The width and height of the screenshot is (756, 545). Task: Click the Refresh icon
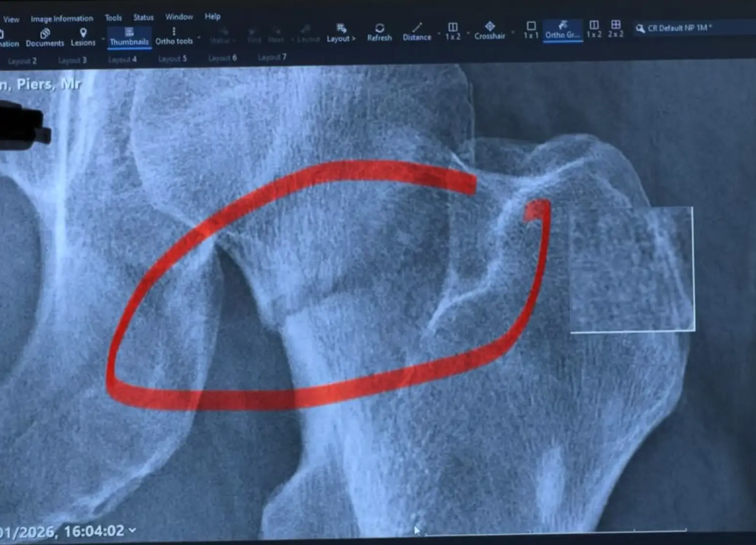pos(380,30)
